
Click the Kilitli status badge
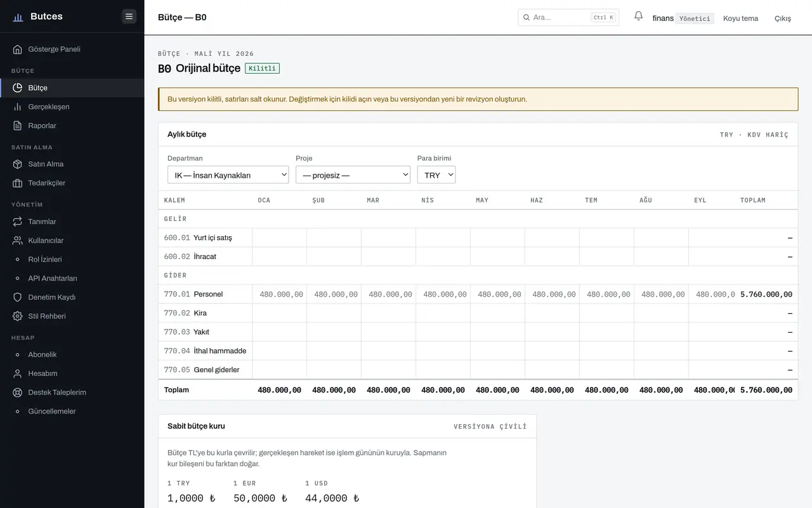coord(262,68)
